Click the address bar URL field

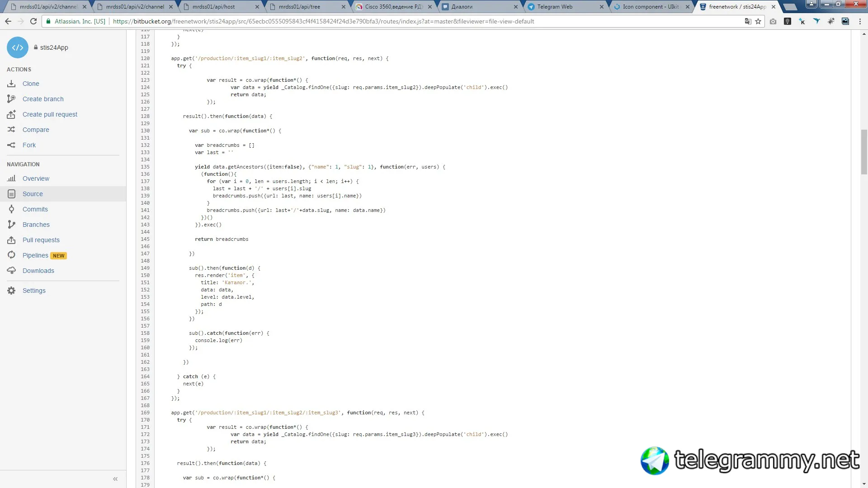click(323, 21)
